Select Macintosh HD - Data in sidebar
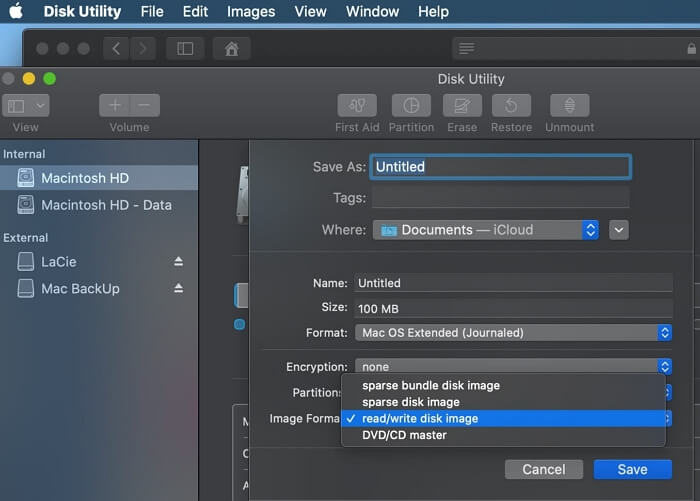Viewport: 700px width, 501px height. point(106,205)
